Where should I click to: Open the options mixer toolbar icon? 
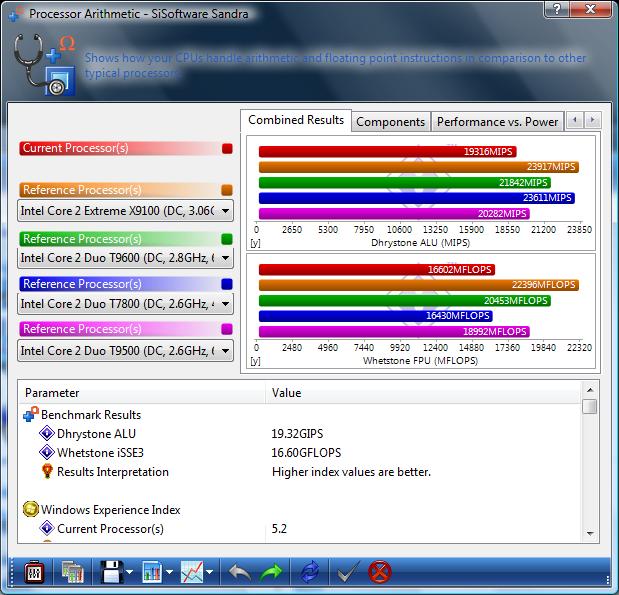[x=34, y=572]
